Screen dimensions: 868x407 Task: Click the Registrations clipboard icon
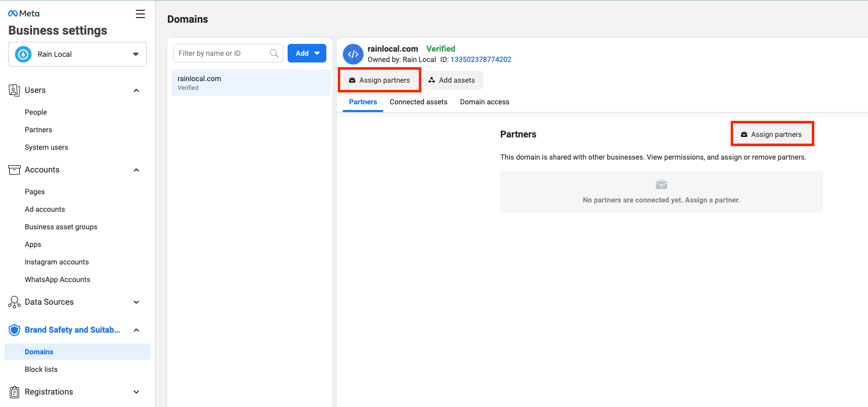14,392
